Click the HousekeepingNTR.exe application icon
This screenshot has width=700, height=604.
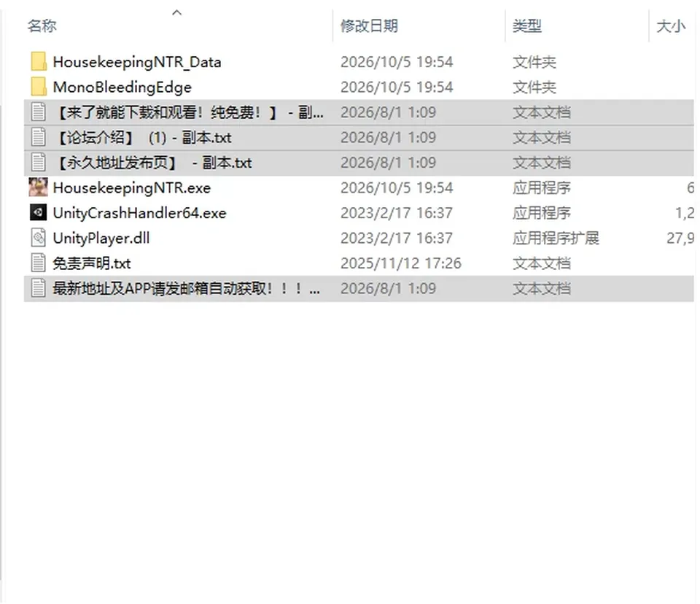click(39, 187)
